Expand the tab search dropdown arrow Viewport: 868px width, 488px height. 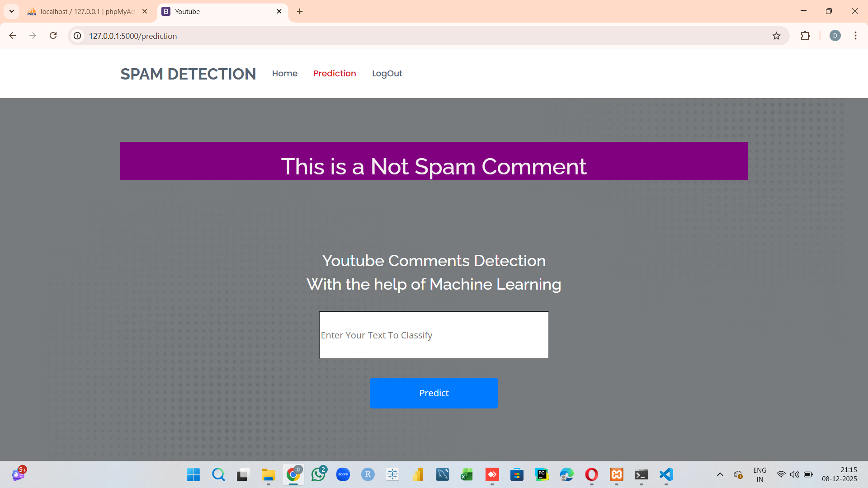pos(12,11)
